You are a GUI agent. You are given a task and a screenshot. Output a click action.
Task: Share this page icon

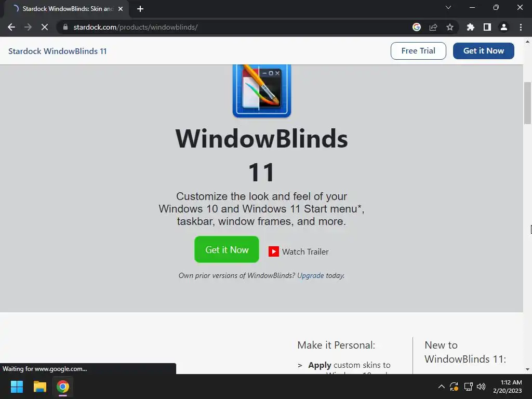coord(433,27)
